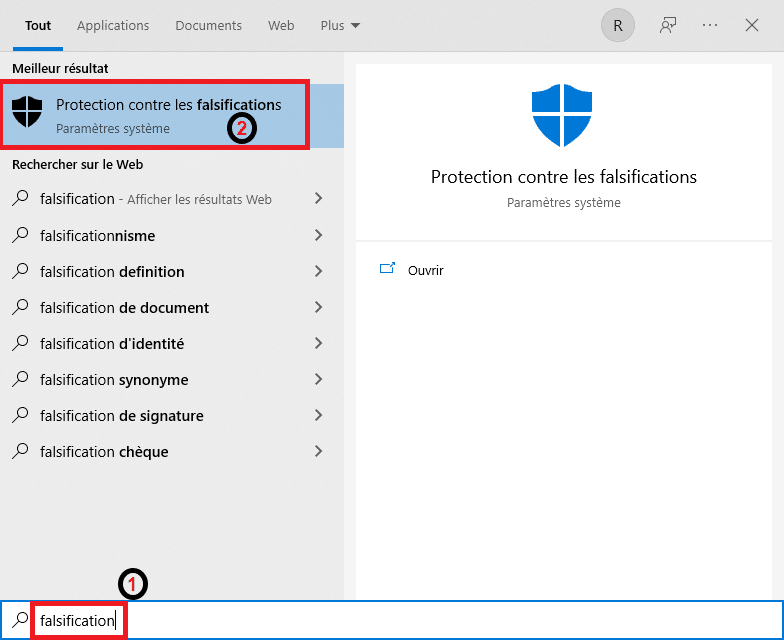Expand chevron next to falsification de signature

click(x=318, y=414)
